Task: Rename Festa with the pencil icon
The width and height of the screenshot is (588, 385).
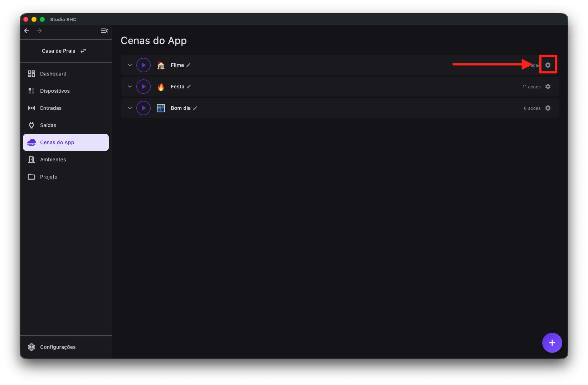Action: click(x=189, y=87)
